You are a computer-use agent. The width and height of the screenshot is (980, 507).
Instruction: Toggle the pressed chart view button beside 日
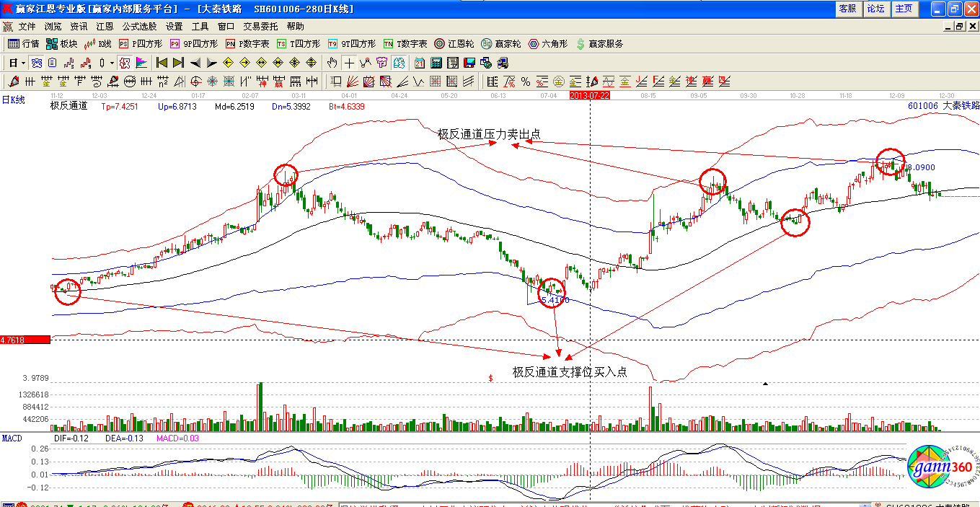tap(36, 63)
